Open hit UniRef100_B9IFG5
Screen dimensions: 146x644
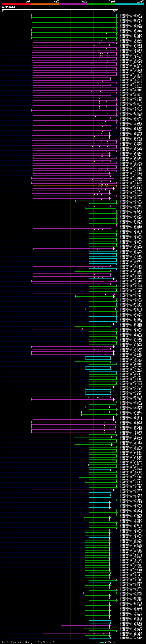click(x=131, y=20)
